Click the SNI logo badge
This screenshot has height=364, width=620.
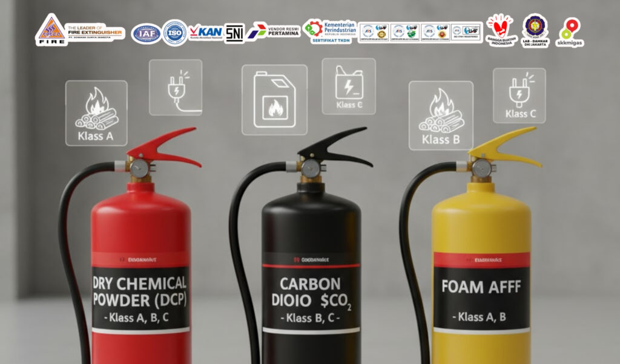[x=234, y=33]
